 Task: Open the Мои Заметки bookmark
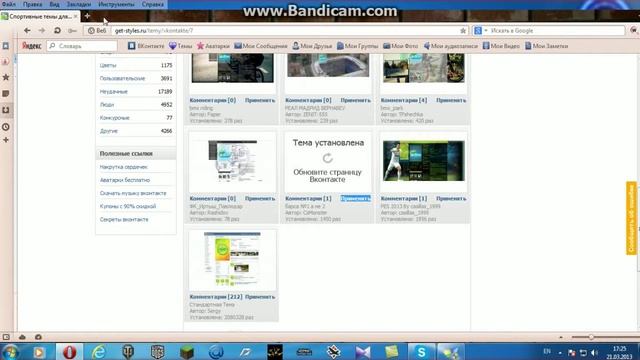click(547, 46)
